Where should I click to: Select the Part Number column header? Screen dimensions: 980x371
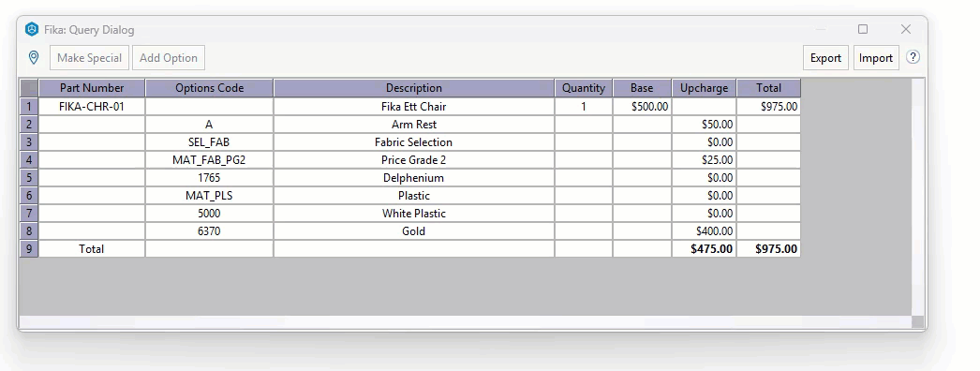[x=92, y=88]
